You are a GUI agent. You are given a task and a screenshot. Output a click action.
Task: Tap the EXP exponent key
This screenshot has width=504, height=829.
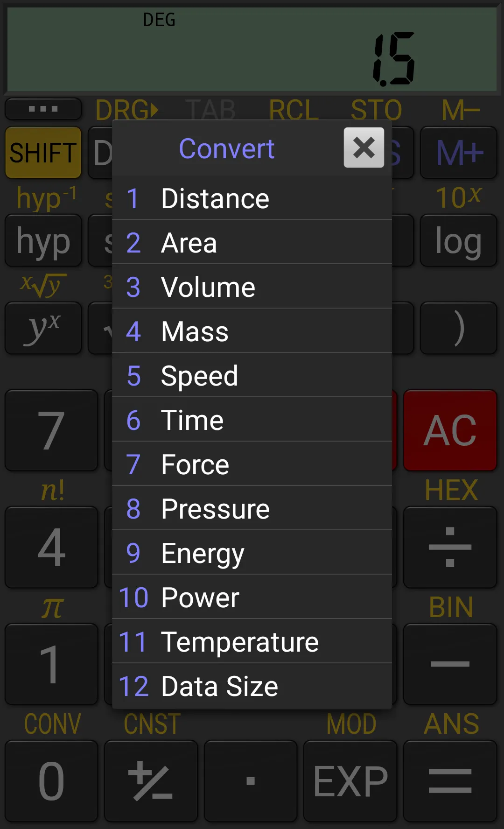[350, 780]
